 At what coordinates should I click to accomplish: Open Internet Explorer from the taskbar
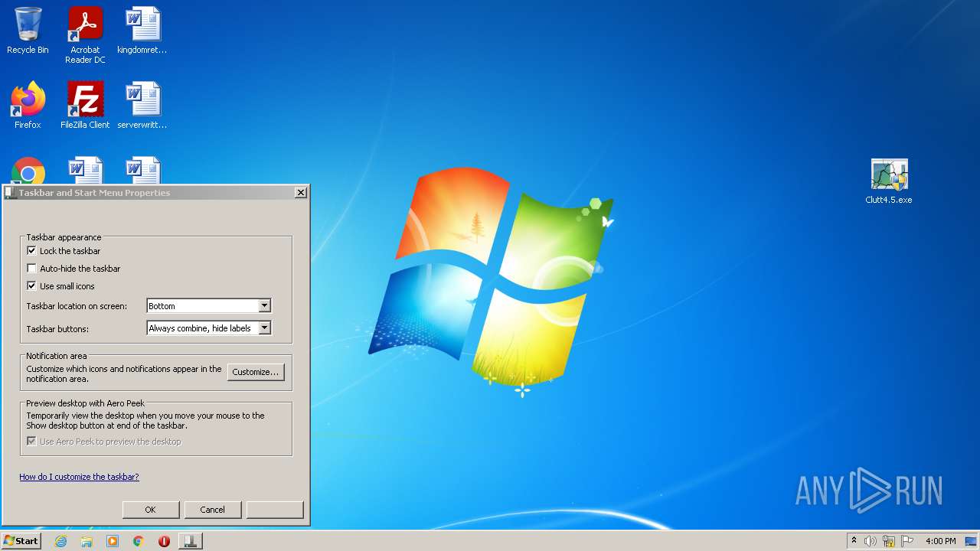(x=60, y=541)
